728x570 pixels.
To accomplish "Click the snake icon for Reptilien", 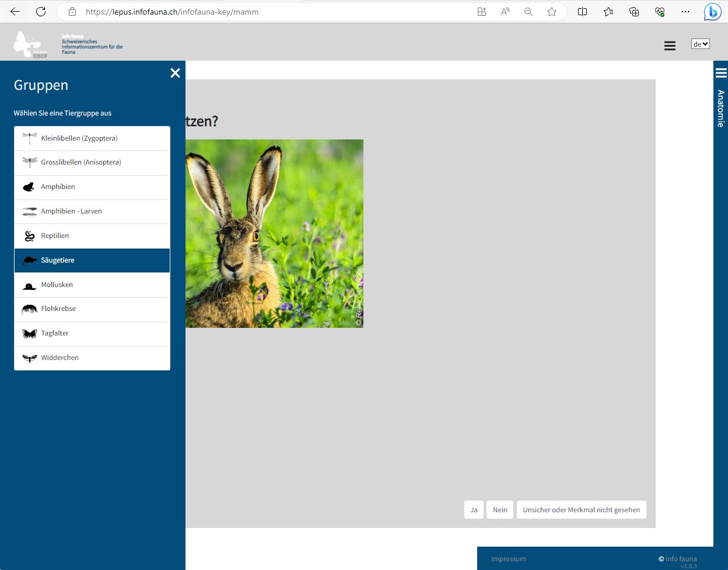I will point(29,236).
